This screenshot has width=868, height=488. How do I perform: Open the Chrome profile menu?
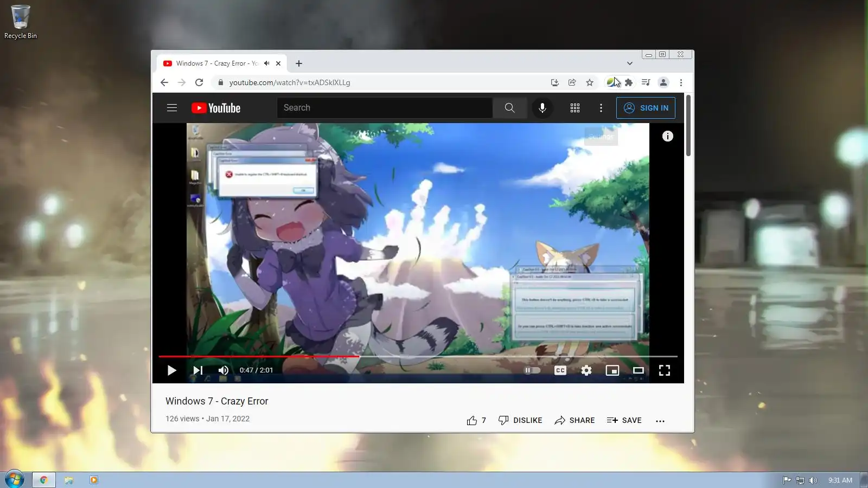click(663, 82)
